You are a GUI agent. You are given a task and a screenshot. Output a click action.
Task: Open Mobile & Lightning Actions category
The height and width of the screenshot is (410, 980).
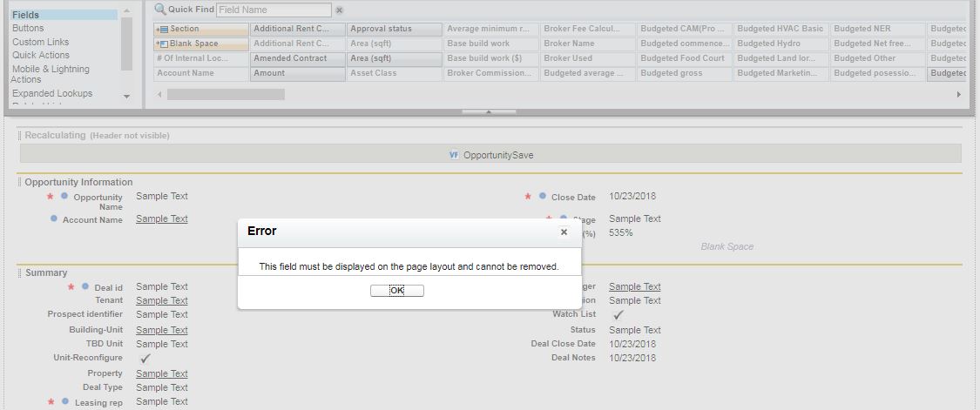50,74
